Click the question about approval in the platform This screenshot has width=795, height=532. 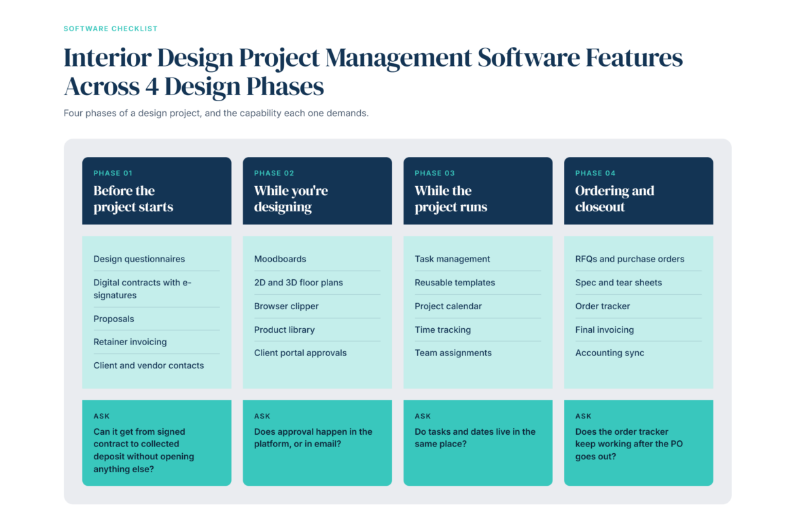click(x=313, y=438)
